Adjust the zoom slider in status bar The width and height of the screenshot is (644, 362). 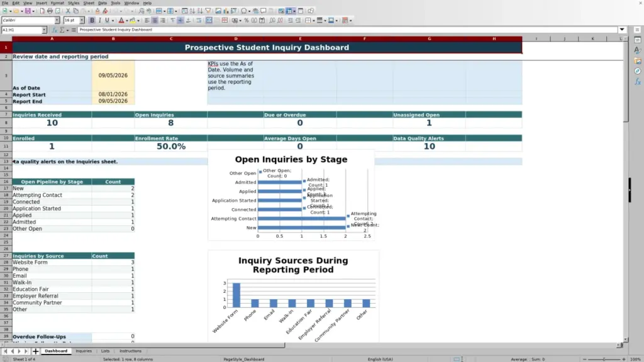[604, 359]
